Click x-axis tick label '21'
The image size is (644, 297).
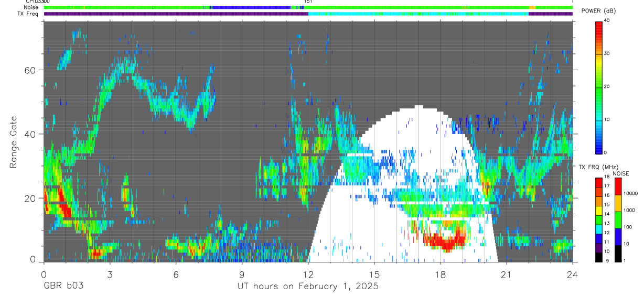[507, 274]
